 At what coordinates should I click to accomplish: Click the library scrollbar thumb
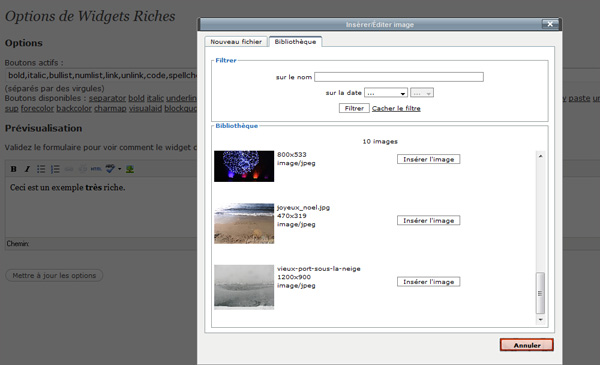click(540, 293)
